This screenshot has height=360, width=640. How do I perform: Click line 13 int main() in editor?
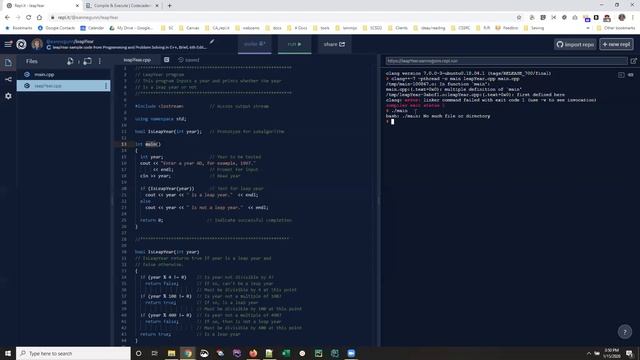148,144
